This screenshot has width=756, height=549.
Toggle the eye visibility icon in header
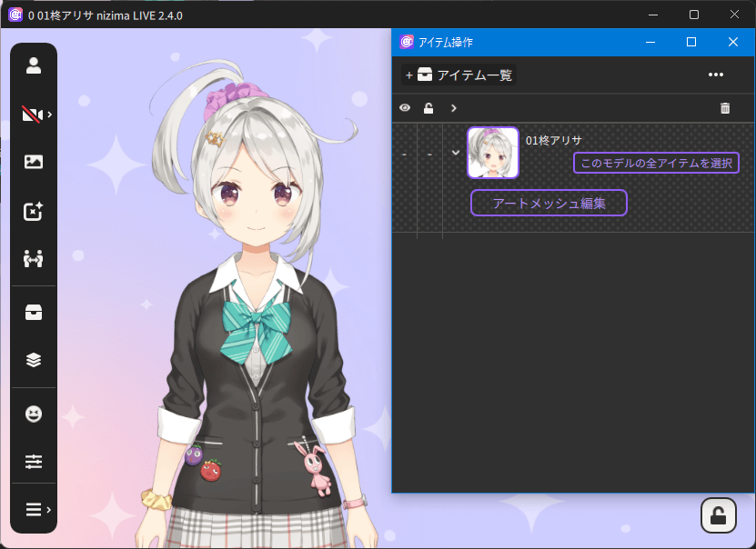tap(405, 108)
